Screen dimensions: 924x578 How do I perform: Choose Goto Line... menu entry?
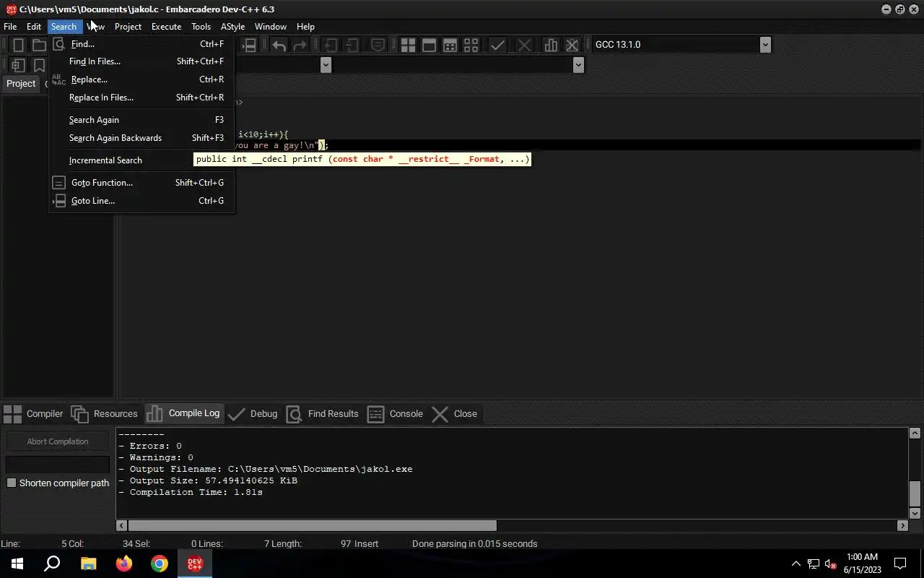click(141, 201)
